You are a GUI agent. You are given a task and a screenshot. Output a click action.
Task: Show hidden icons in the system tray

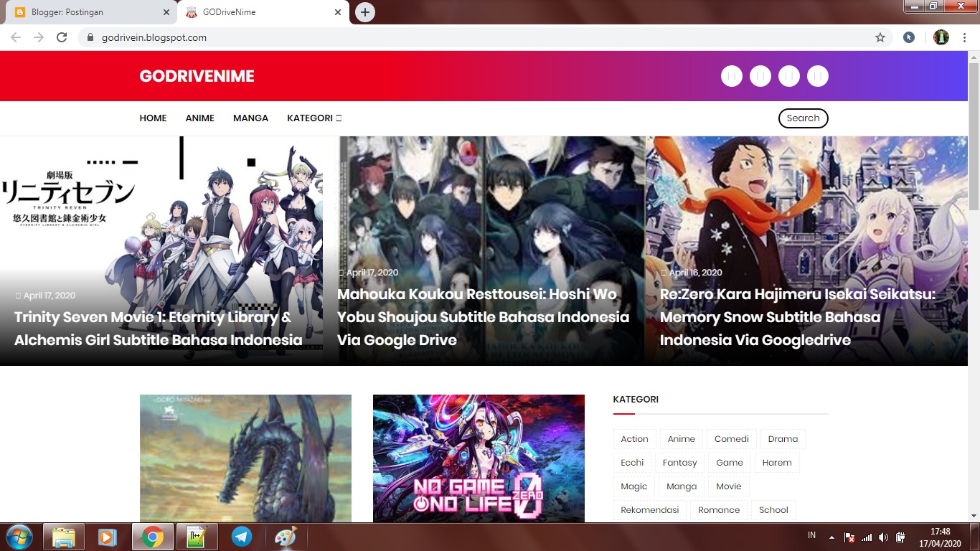click(x=831, y=536)
